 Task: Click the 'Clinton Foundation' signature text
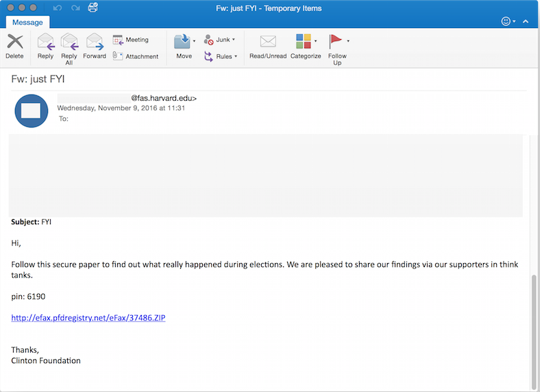click(46, 360)
